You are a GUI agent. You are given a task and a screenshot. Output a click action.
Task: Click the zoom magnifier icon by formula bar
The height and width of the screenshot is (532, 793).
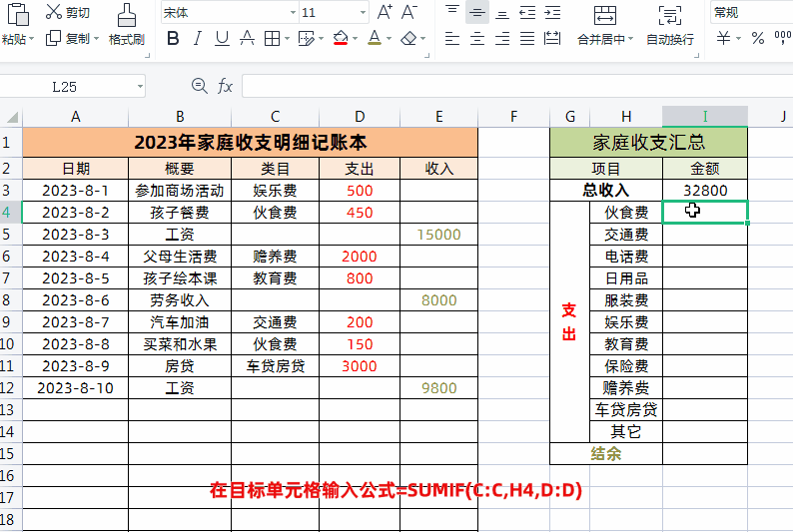200,86
